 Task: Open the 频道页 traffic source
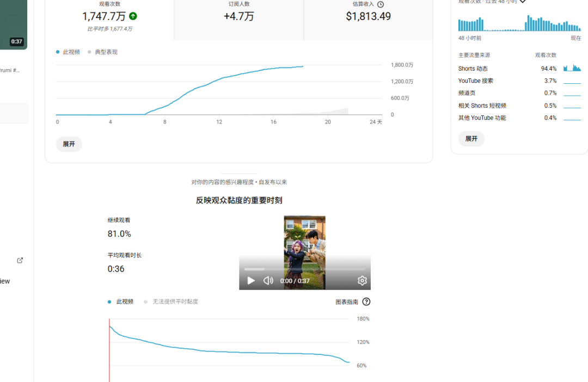point(519,93)
